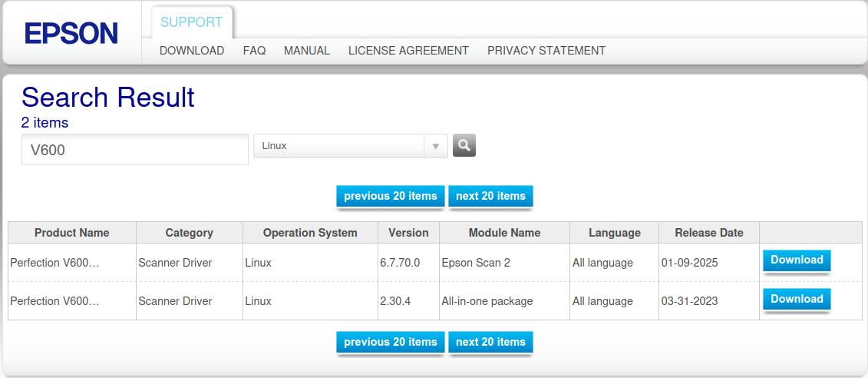Click the All-in-one package module name
868x378 pixels.
487,301
